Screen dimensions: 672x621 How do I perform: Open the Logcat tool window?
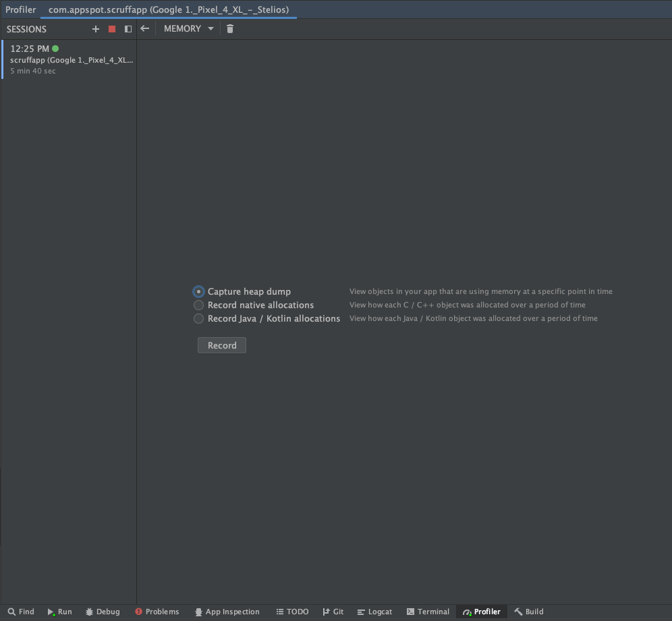pos(374,612)
